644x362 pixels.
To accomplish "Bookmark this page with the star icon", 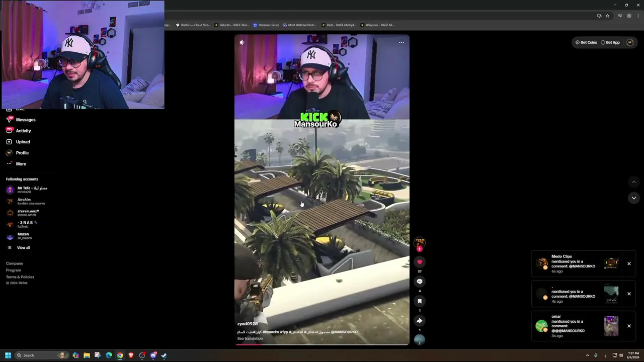I will 607,16.
